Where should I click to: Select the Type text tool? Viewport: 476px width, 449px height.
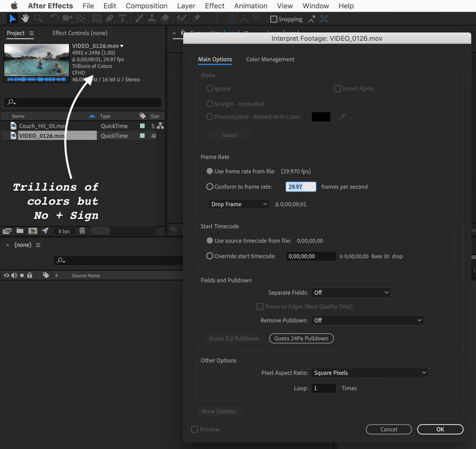tap(122, 19)
